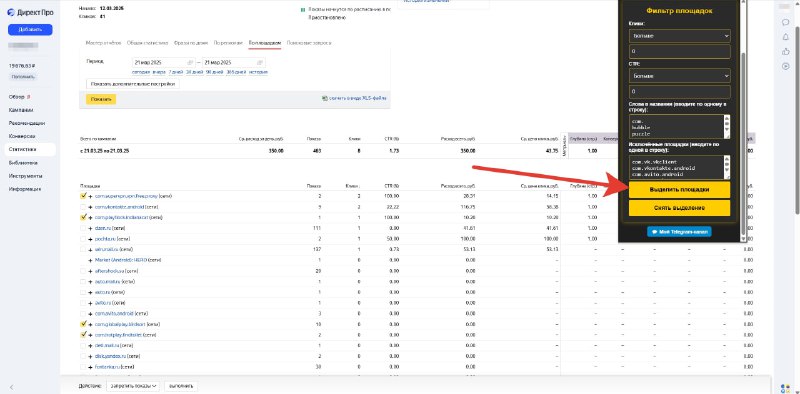Click the download as XLS-файл link
Viewport: 800px width, 394px height.
tap(358, 98)
